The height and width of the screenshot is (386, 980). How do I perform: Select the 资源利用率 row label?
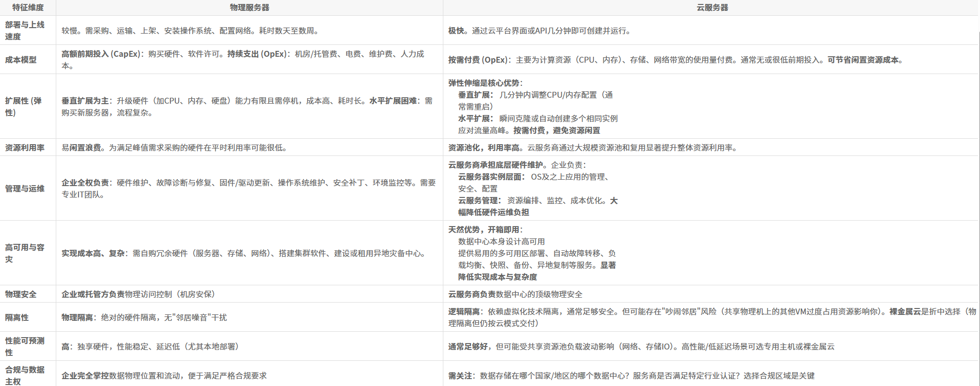coord(25,148)
